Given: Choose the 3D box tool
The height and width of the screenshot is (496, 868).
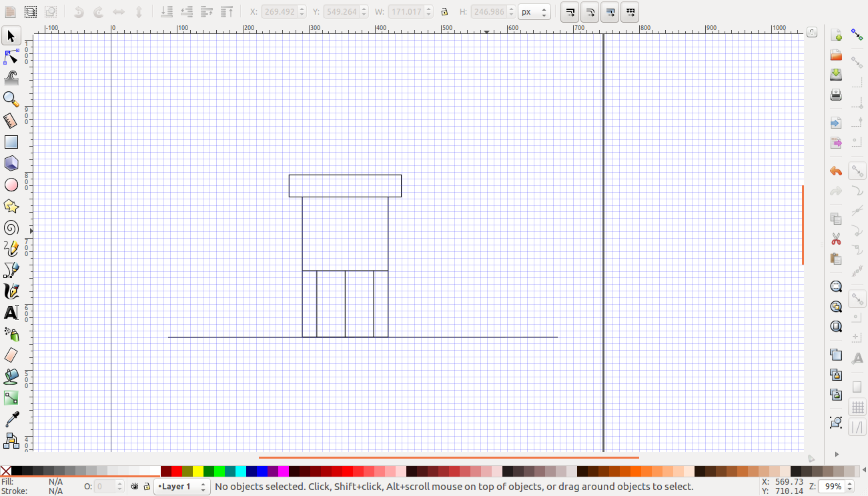Looking at the screenshot, I should click(11, 163).
